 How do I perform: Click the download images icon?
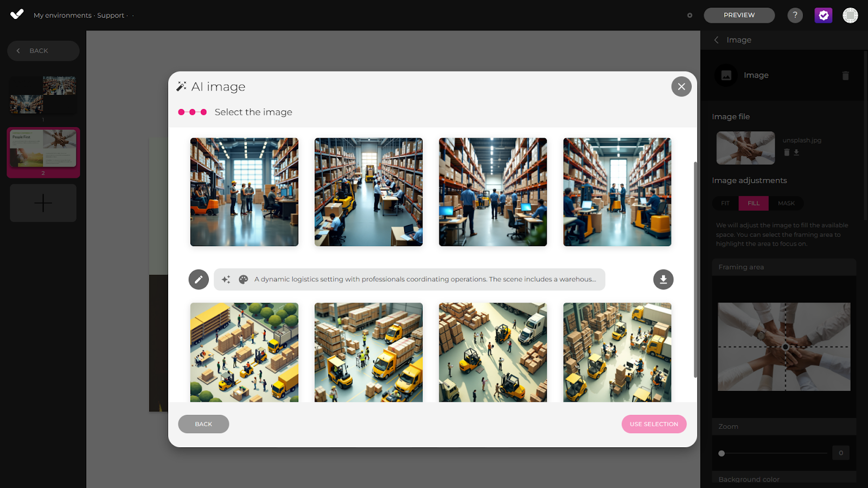[663, 279]
